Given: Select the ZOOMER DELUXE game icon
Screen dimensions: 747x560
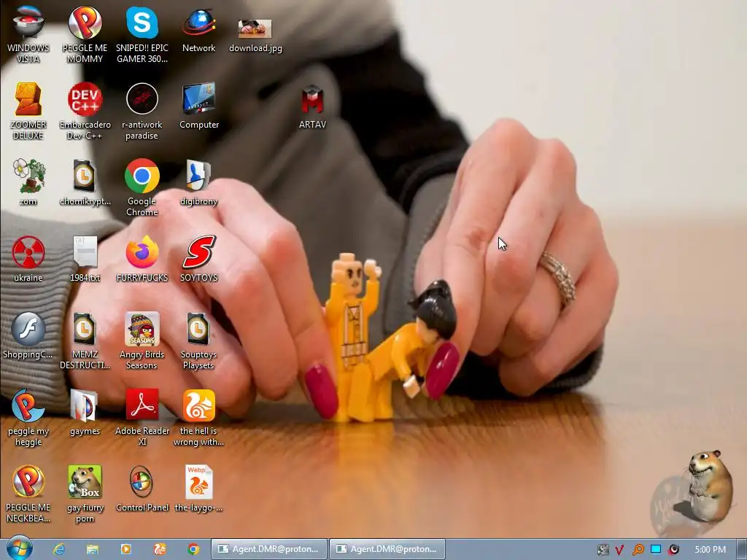Looking at the screenshot, I should (28, 111).
